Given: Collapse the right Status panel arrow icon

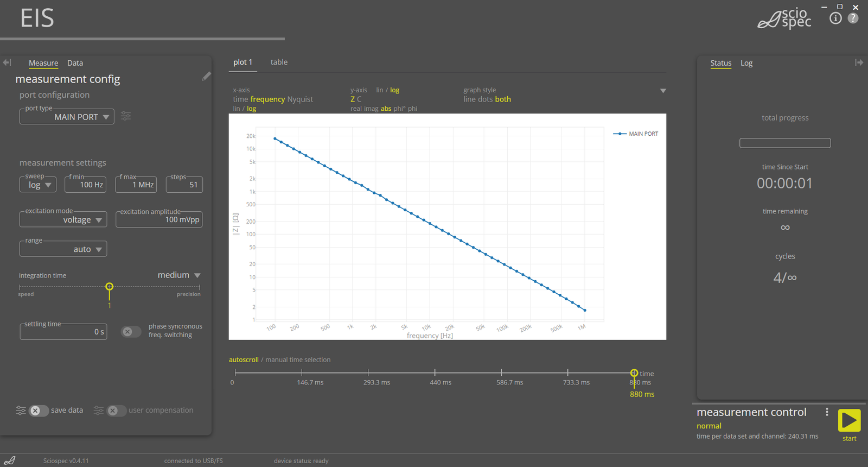Looking at the screenshot, I should [x=859, y=62].
